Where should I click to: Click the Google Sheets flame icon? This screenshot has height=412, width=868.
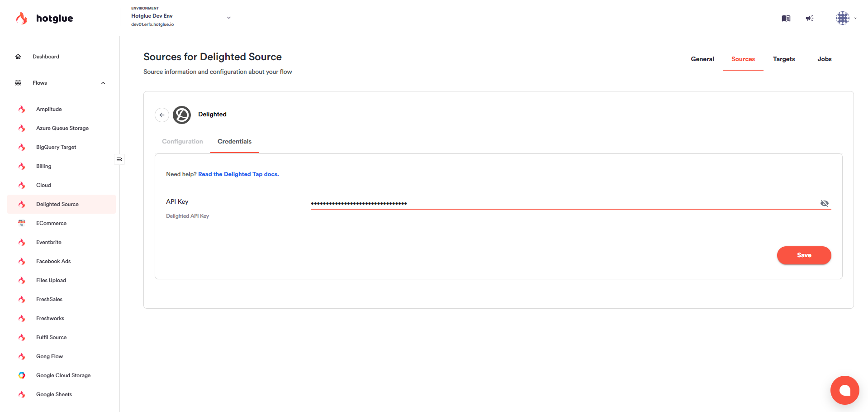point(22,394)
